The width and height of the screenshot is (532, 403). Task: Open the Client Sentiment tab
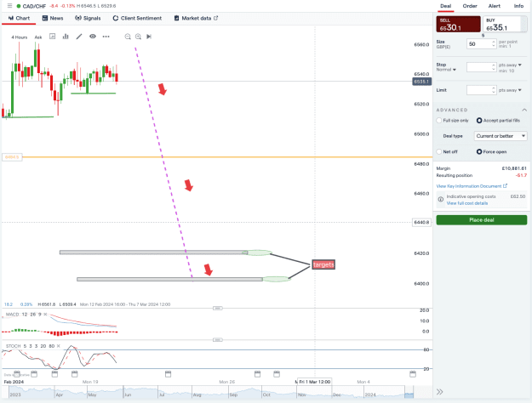pos(137,18)
